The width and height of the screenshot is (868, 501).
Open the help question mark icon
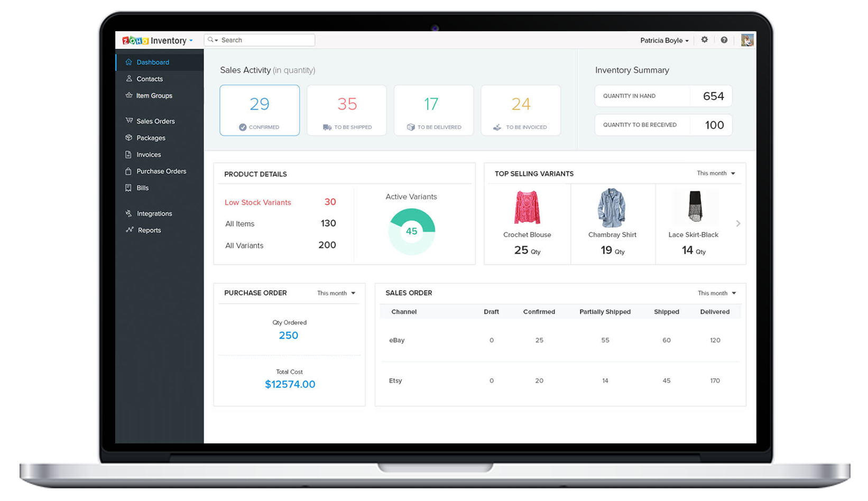point(725,40)
